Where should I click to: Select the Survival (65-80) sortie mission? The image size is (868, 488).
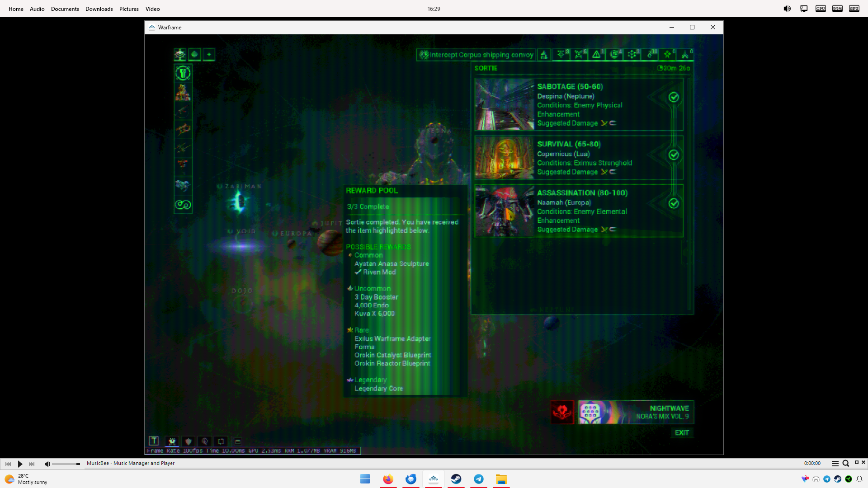(x=579, y=158)
